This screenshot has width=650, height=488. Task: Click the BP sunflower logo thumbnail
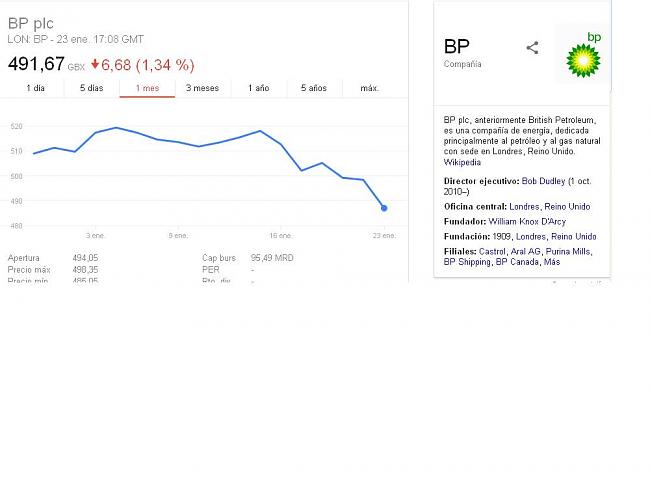tap(583, 54)
